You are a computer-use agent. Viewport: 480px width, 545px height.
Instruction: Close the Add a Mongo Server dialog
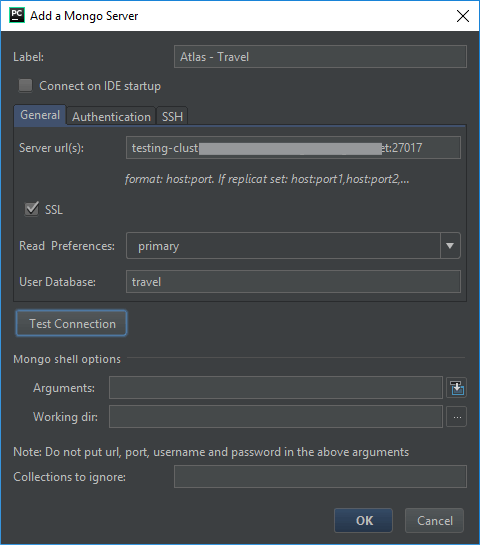463,16
